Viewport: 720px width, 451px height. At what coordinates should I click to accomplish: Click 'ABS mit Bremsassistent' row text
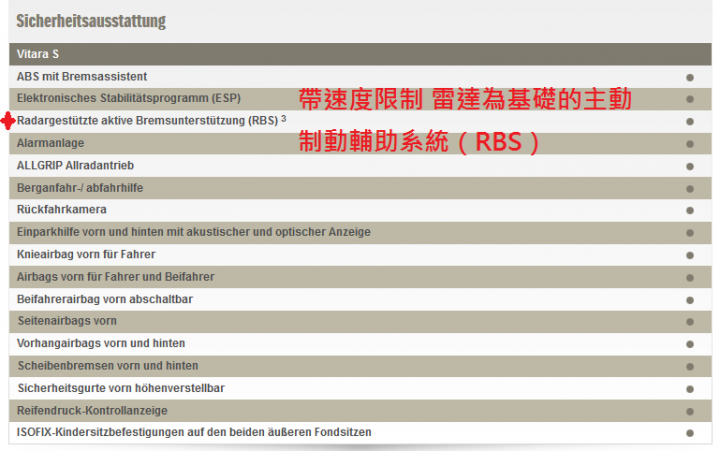click(x=82, y=77)
